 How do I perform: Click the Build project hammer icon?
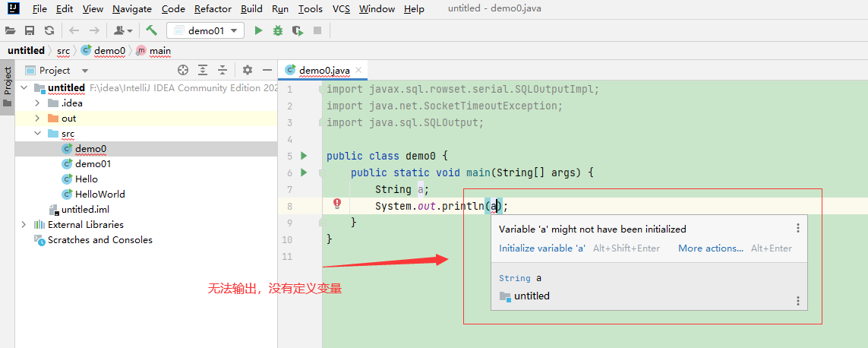[151, 30]
